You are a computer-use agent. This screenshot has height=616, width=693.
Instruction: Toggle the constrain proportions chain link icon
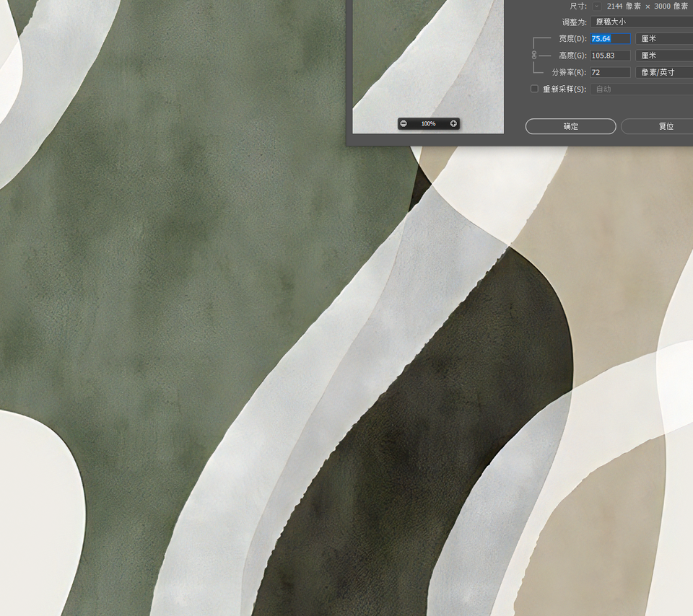[x=534, y=55]
